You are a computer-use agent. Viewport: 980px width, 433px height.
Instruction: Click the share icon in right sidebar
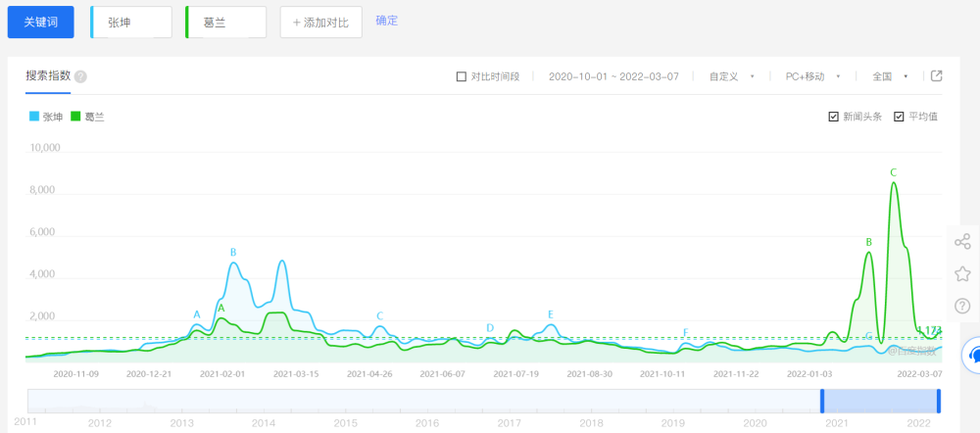click(961, 241)
